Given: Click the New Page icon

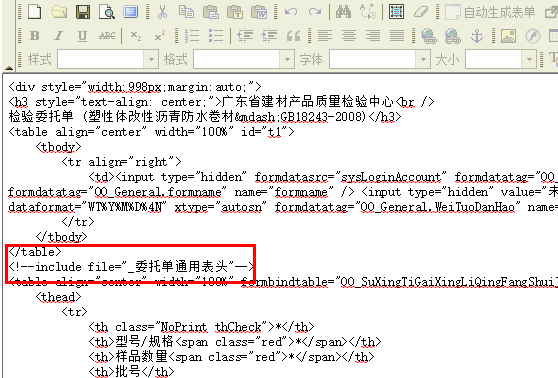Looking at the screenshot, I should click(35, 12).
